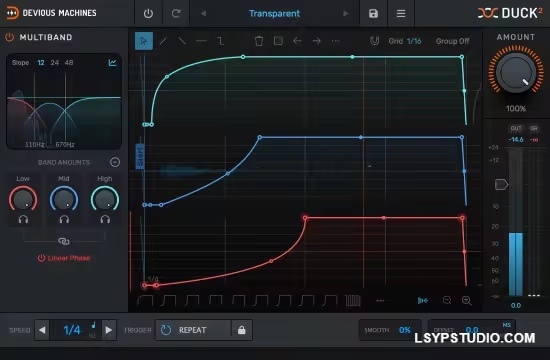Load the next preset with right arrow
Image resolution: width=550 pixels, height=360 pixels.
(346, 14)
